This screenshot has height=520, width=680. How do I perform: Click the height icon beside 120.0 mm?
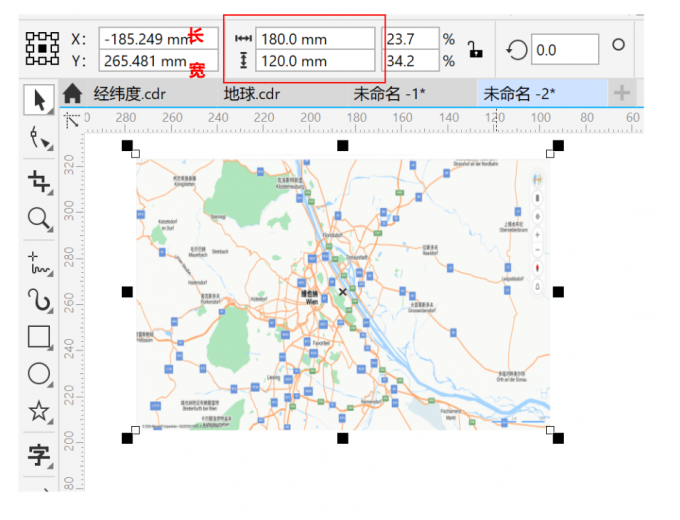pyautogui.click(x=243, y=61)
